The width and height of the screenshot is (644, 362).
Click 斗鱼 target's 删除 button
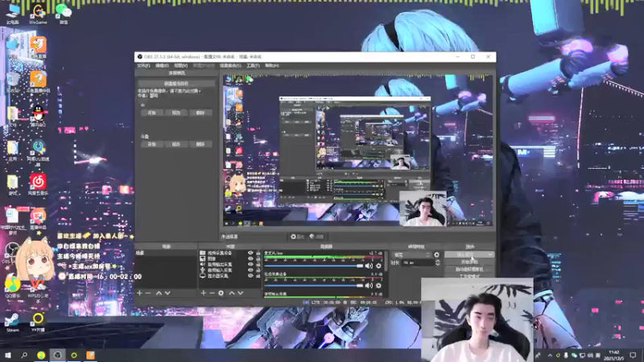tap(200, 144)
